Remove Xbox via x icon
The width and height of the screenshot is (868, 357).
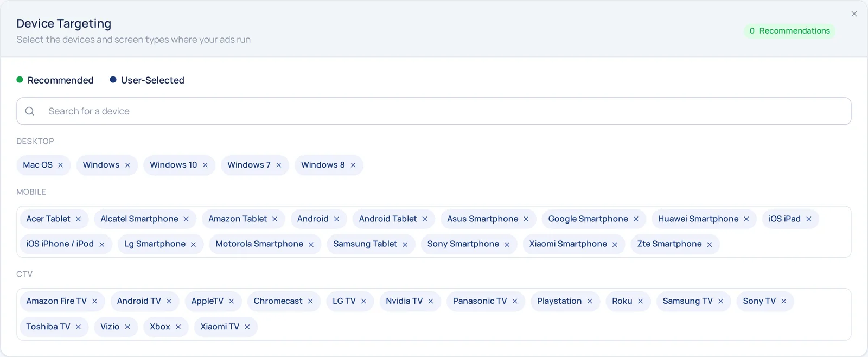(x=178, y=327)
